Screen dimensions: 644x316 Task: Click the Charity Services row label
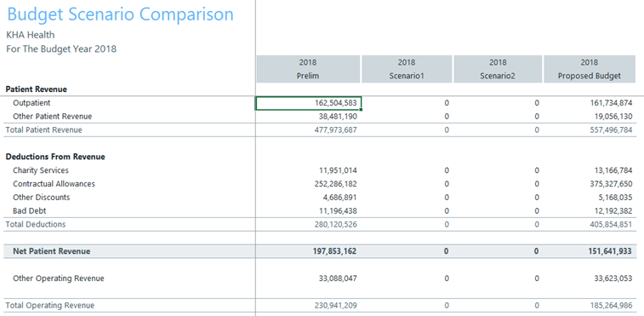pyautogui.click(x=41, y=170)
